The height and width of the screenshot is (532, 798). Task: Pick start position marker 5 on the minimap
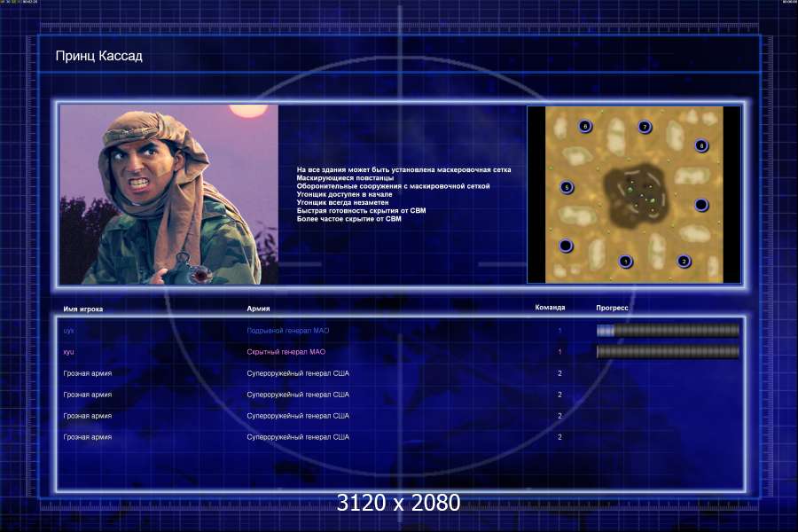click(x=567, y=187)
